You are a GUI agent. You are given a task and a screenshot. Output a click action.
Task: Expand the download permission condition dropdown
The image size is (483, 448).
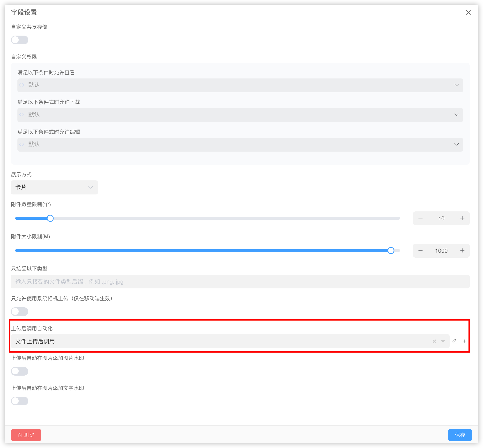tap(240, 115)
